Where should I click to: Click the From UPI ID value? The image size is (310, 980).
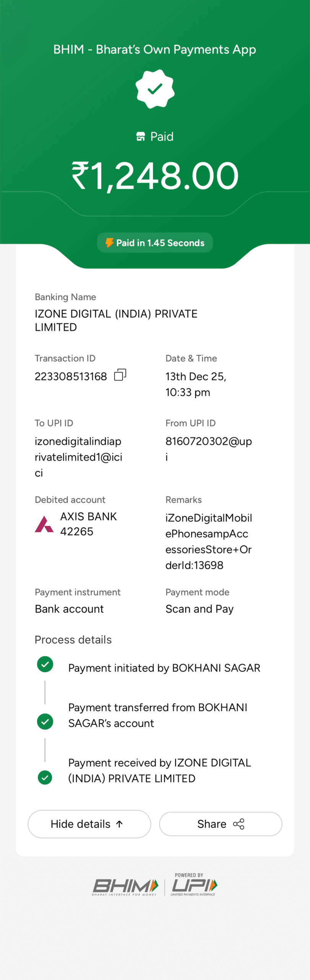coord(208,441)
